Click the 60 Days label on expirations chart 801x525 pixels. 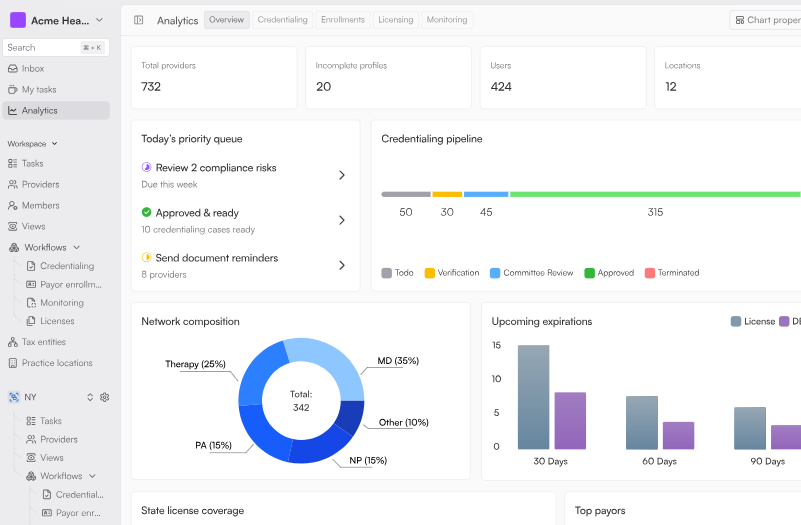click(659, 461)
